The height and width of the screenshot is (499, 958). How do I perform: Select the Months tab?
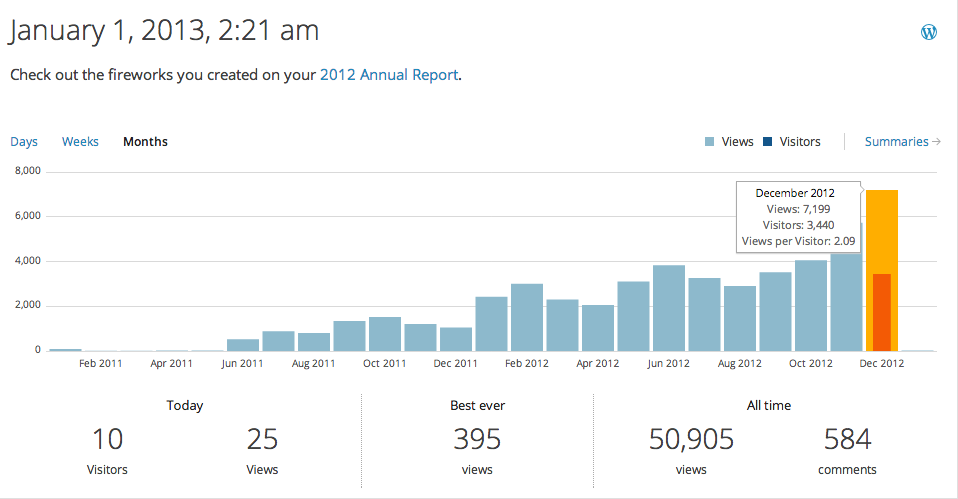click(145, 142)
